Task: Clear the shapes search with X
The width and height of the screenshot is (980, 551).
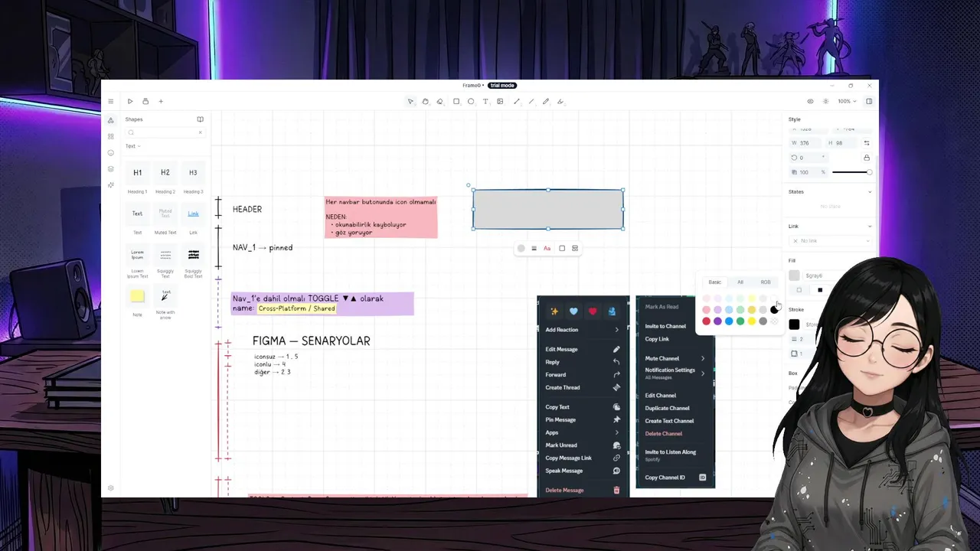Action: [x=200, y=132]
